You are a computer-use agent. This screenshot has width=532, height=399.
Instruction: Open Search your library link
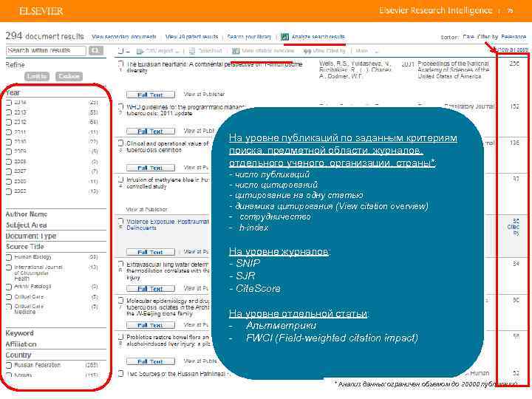pyautogui.click(x=249, y=37)
